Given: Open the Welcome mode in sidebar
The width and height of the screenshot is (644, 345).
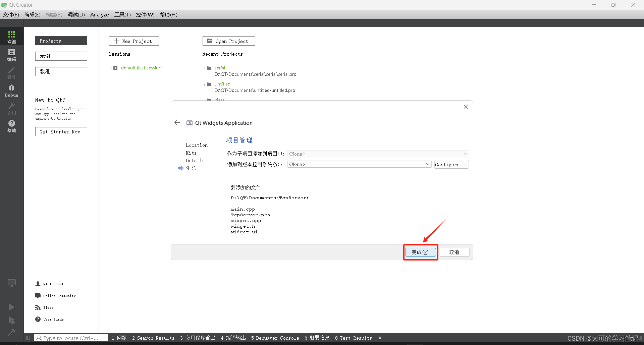Looking at the screenshot, I should pos(12,37).
